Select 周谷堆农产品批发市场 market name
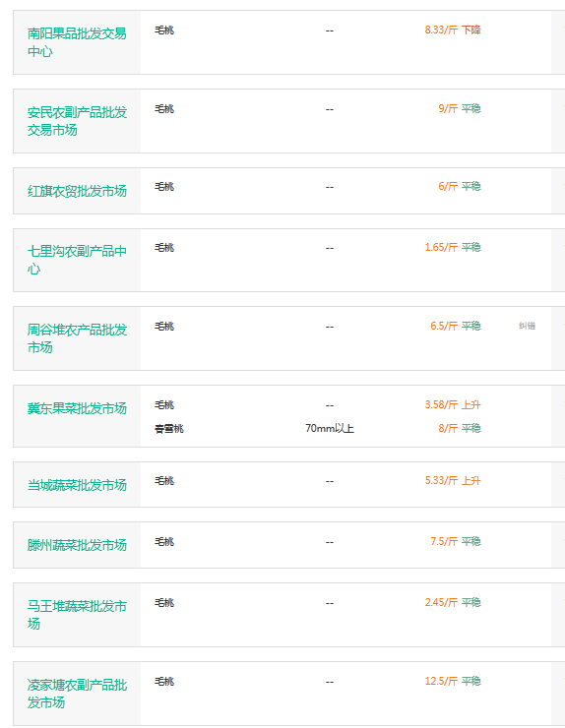Viewport: 565px width, 728px height. (77, 338)
